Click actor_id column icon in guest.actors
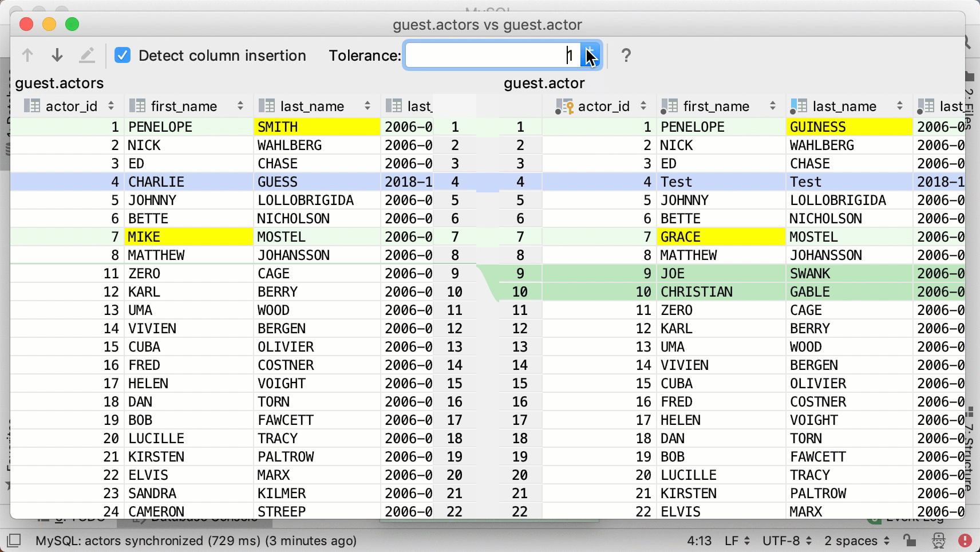 point(32,106)
